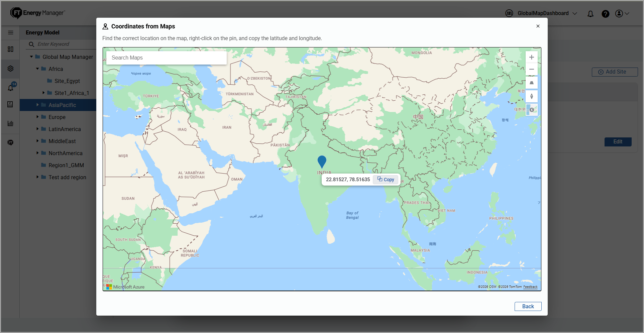Click the keyword search magnifier icon

pyautogui.click(x=31, y=44)
